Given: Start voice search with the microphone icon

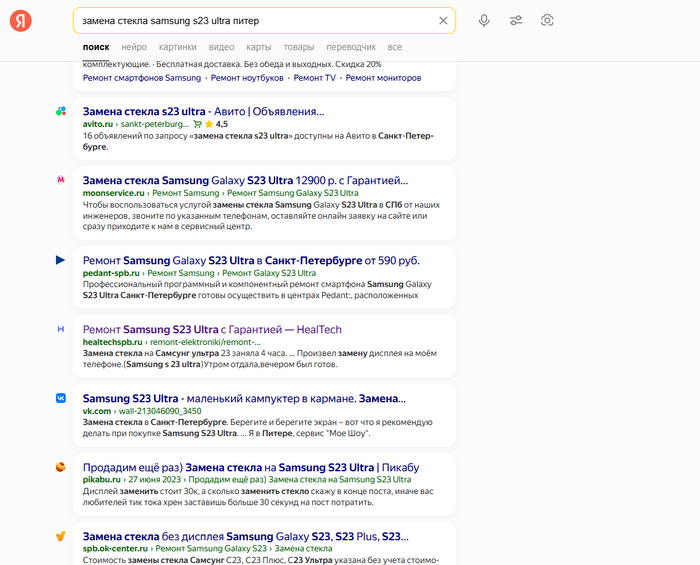Looking at the screenshot, I should (484, 21).
